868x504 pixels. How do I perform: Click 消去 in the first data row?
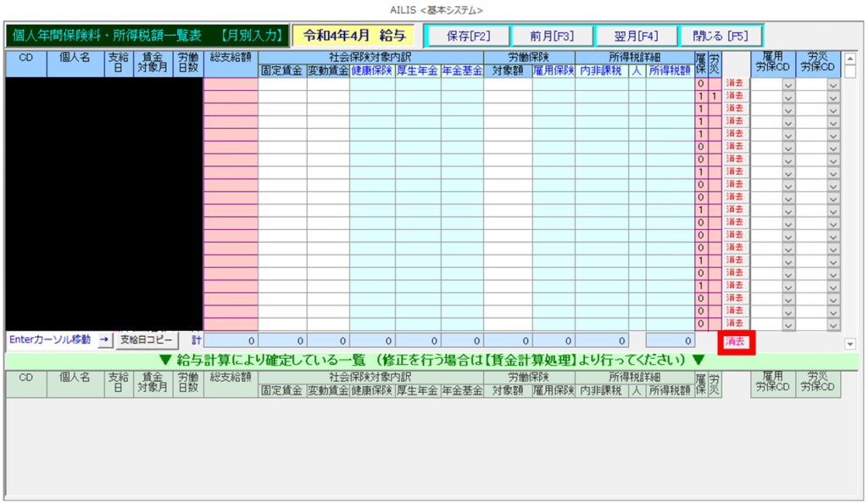click(x=734, y=84)
